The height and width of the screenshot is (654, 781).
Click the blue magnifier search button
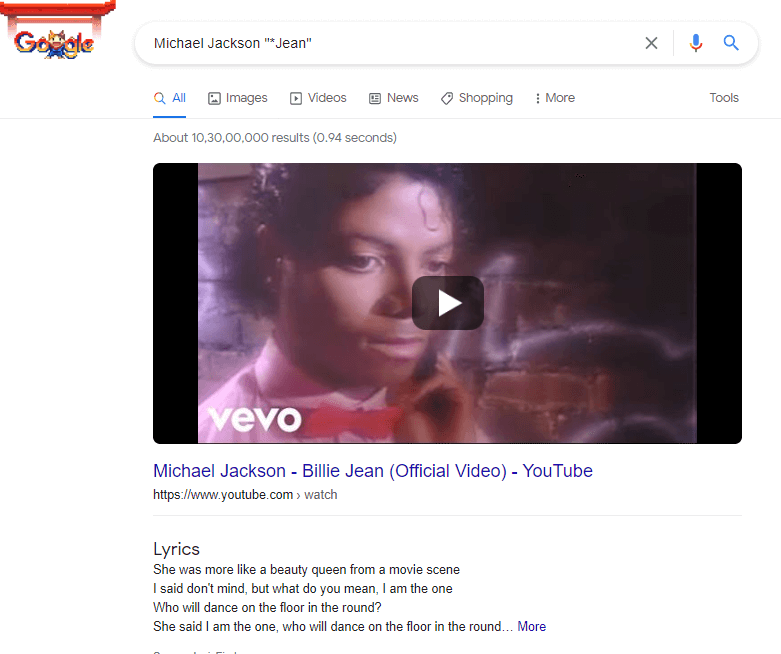click(x=731, y=43)
